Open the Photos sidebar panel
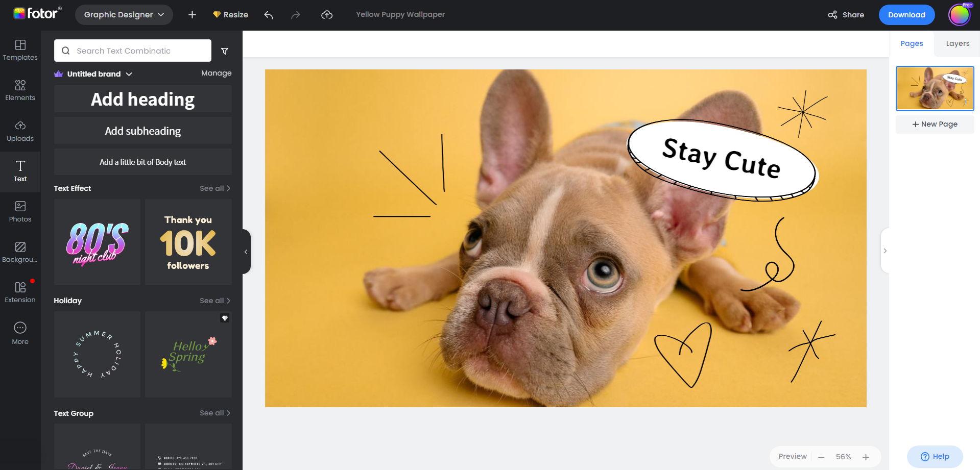980x470 pixels. tap(20, 212)
